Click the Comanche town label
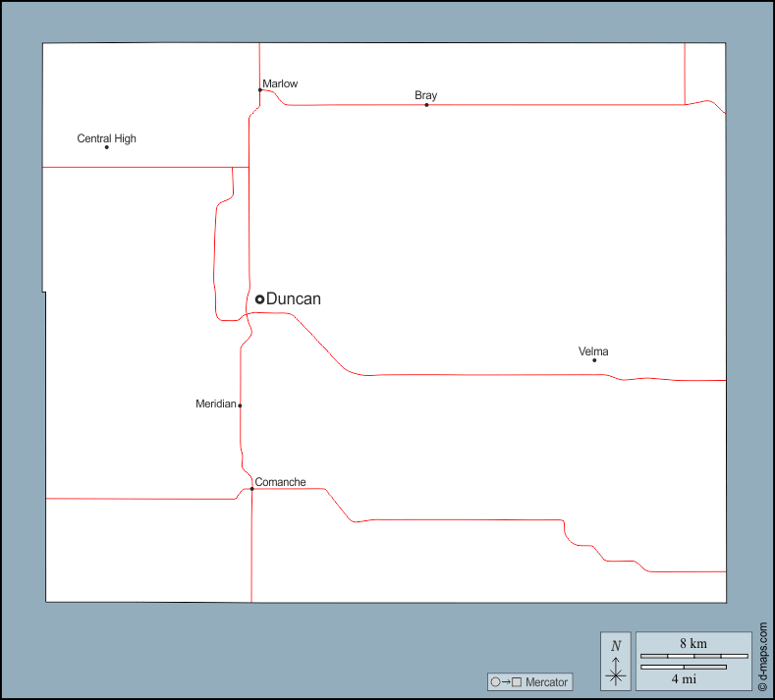This screenshot has height=700, width=775. click(x=280, y=482)
